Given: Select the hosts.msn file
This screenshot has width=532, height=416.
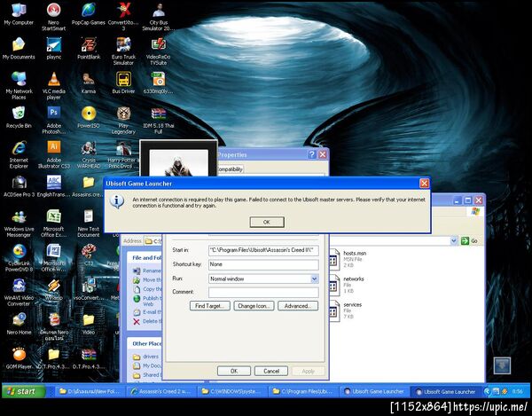Looking at the screenshot, I should click(347, 259).
